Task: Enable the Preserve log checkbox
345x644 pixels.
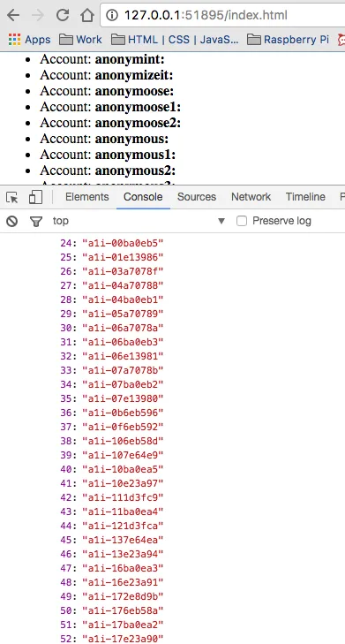Action: click(242, 221)
